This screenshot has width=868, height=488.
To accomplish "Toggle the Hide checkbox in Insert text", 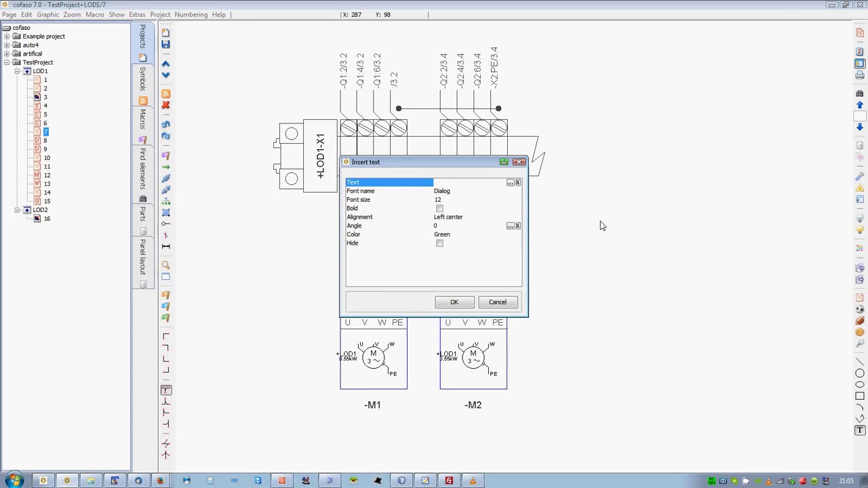I will (439, 243).
